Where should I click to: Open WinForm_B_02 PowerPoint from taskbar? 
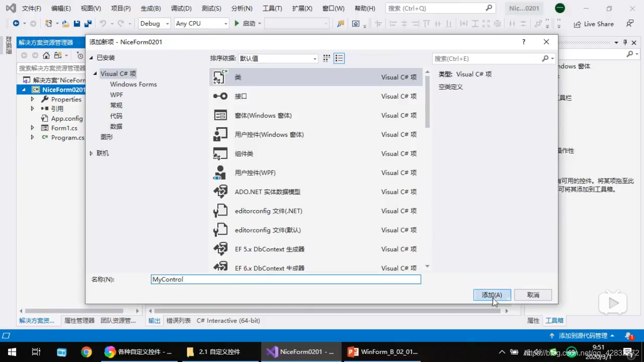pos(383,352)
